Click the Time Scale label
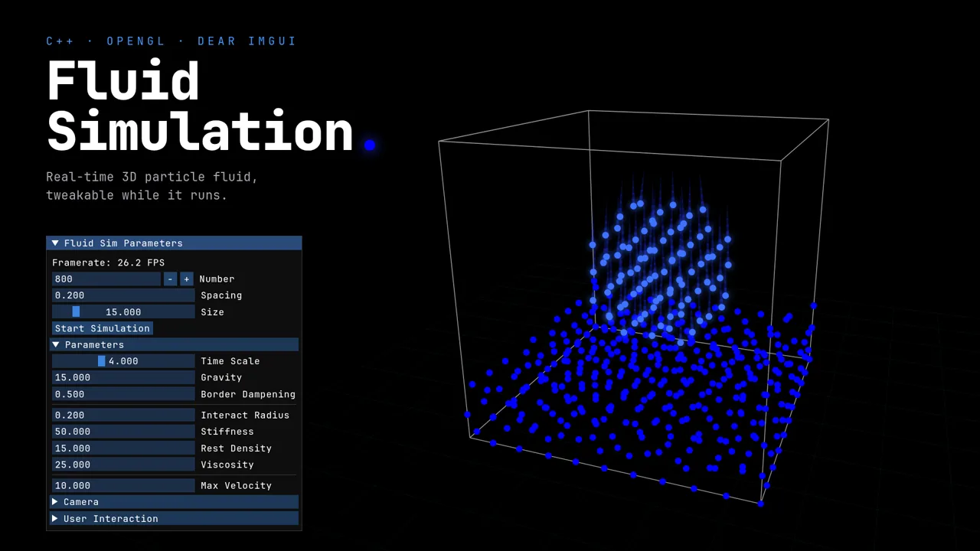The width and height of the screenshot is (980, 551). click(230, 361)
